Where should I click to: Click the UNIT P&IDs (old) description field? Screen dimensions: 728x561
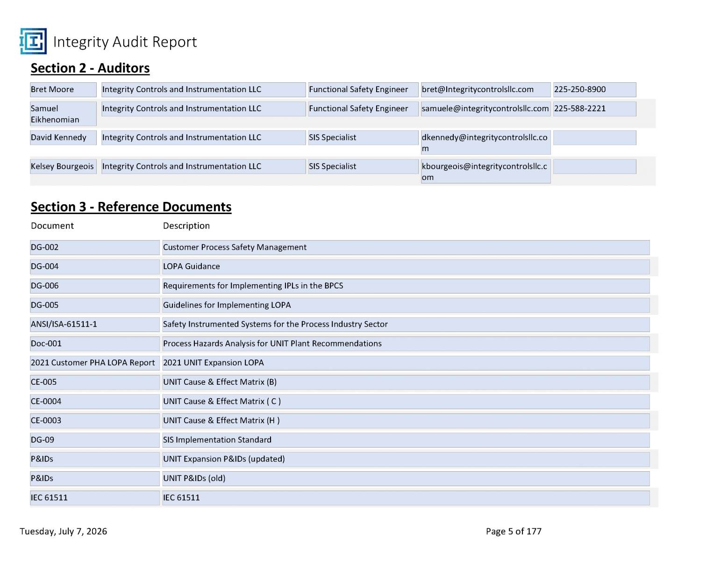click(406, 479)
